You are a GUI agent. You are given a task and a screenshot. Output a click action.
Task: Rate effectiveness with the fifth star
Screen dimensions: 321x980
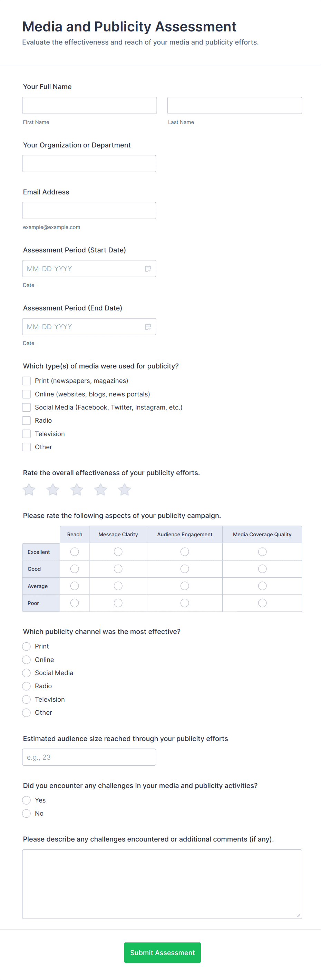click(124, 490)
